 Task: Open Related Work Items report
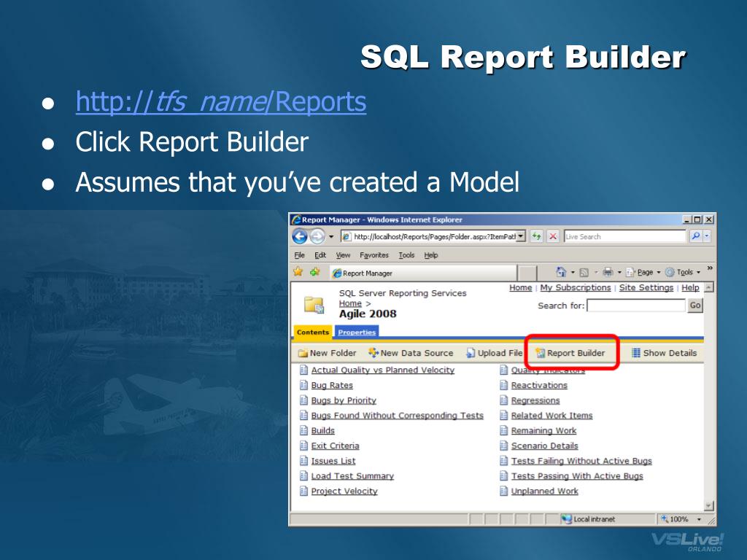click(551, 415)
